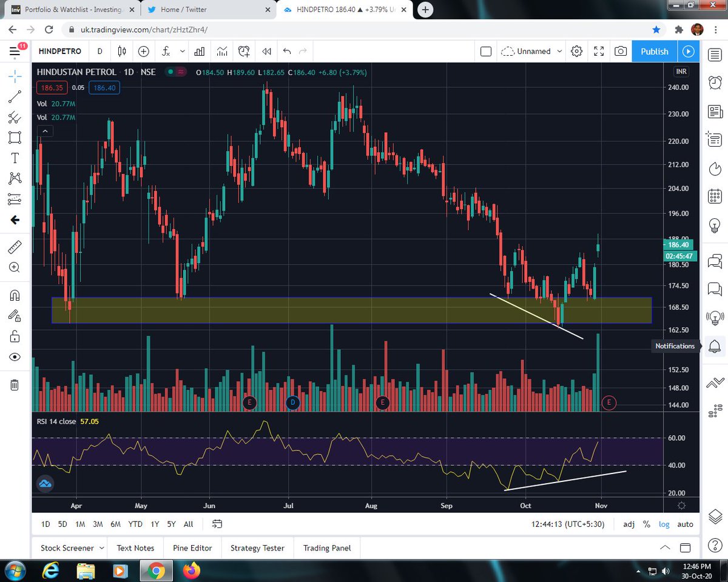Select the ruler measure tool
The image size is (728, 582).
(x=15, y=247)
